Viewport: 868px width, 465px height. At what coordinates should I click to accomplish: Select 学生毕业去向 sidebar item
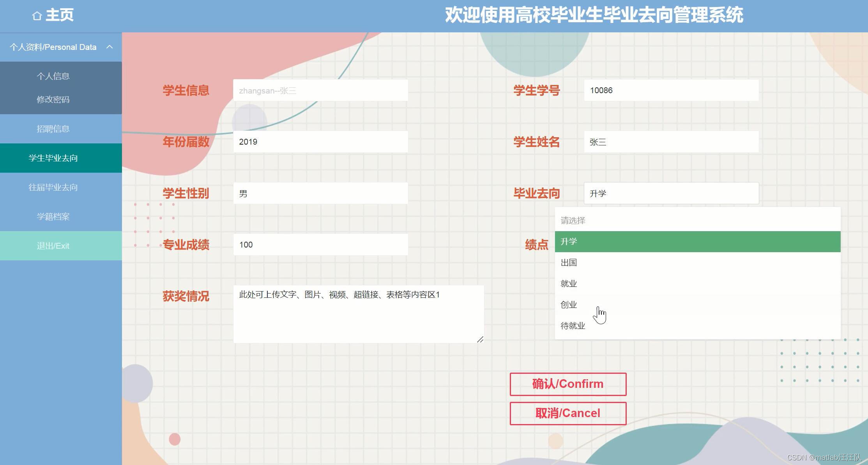[x=53, y=158]
